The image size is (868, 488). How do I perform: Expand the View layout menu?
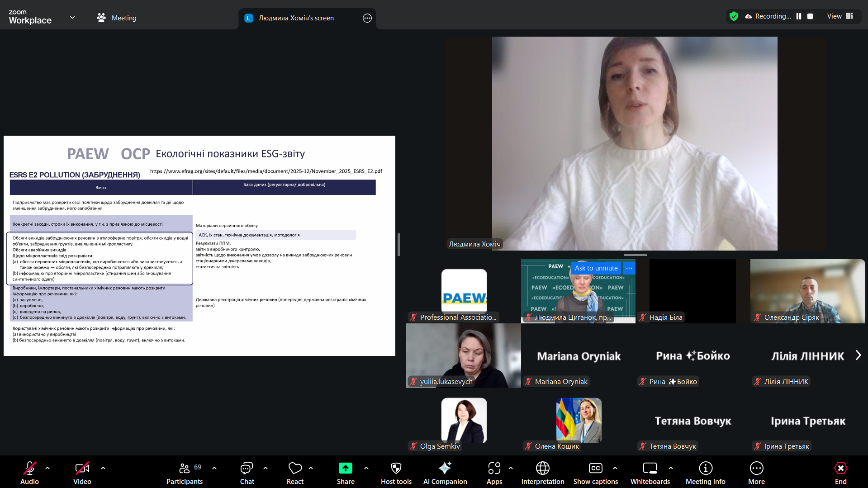pyautogui.click(x=840, y=16)
